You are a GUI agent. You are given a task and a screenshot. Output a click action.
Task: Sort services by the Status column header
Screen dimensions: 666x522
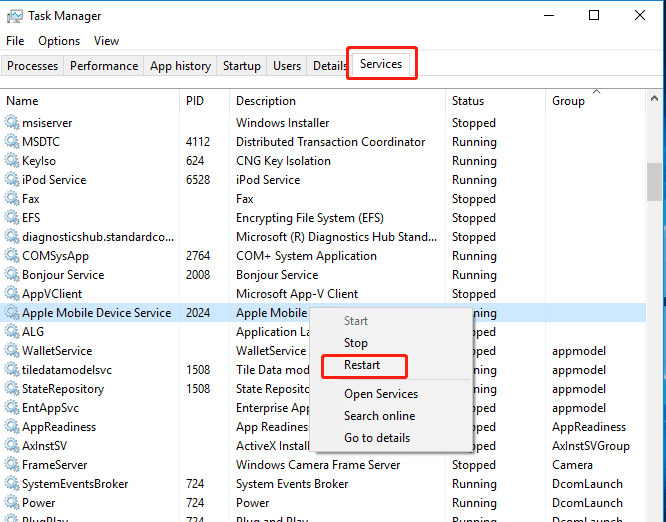[468, 101]
